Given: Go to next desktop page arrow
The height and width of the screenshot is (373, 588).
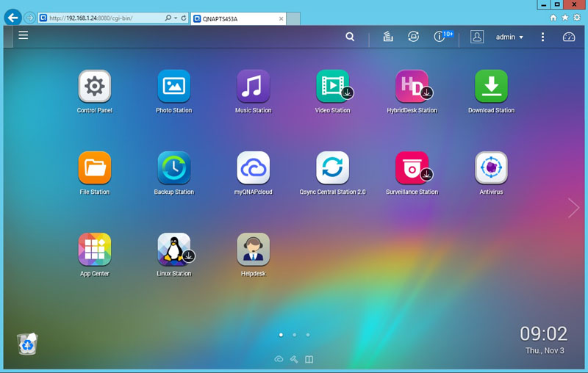Looking at the screenshot, I should tap(573, 209).
